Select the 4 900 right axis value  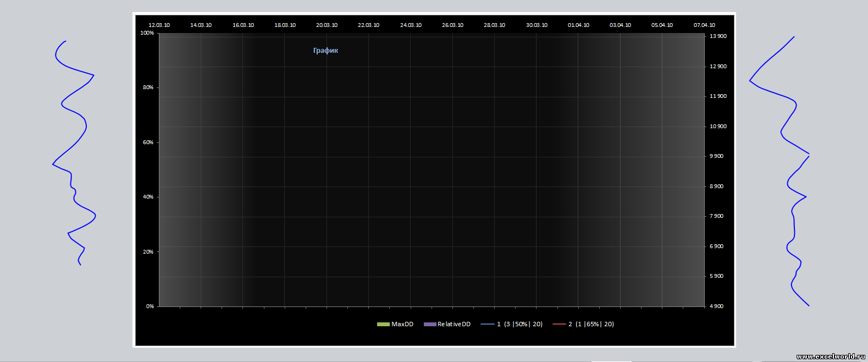(x=716, y=306)
